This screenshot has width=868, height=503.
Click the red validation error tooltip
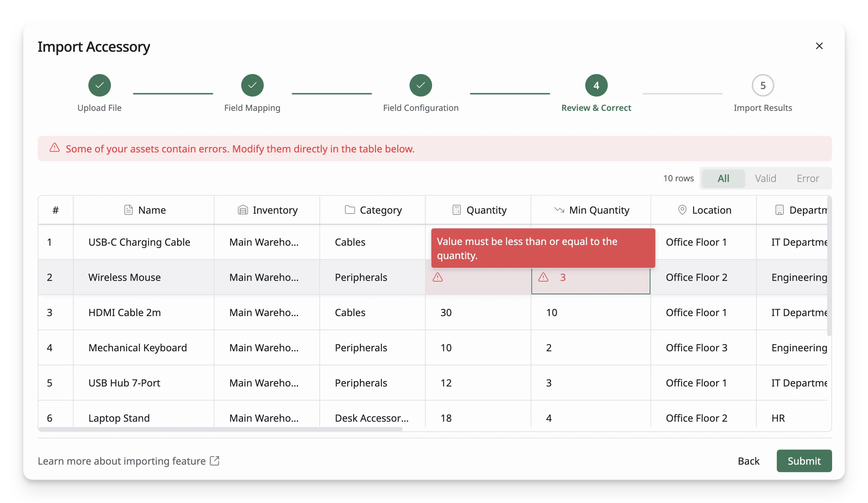tap(543, 248)
